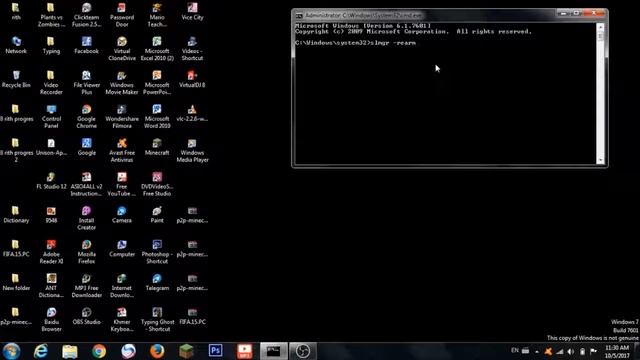640x360 pixels.
Task: Select the Paint desktop icon
Action: (x=157, y=215)
